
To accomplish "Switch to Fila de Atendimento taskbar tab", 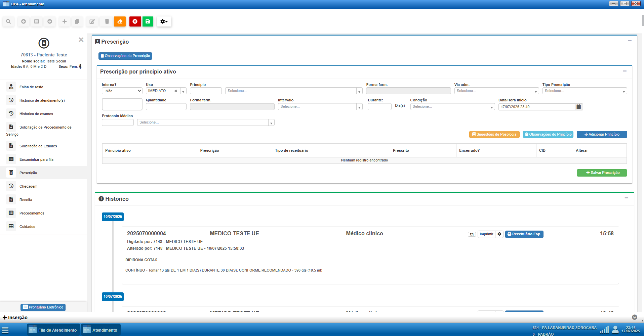I will pos(53,330).
